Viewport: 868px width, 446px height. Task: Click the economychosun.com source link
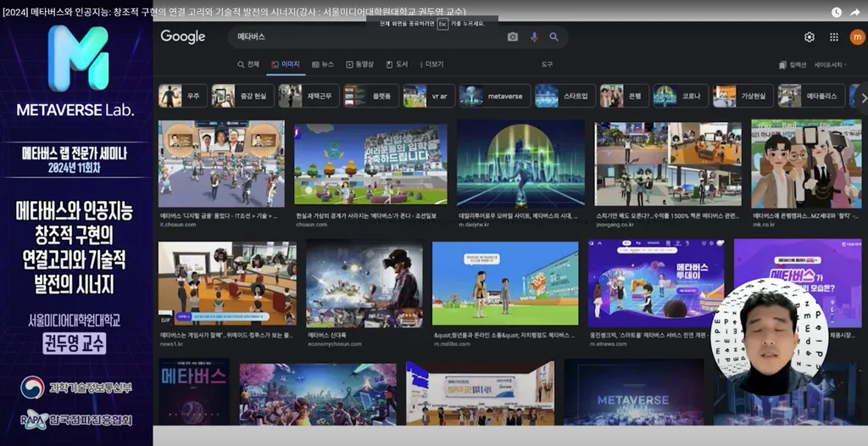[x=335, y=343]
